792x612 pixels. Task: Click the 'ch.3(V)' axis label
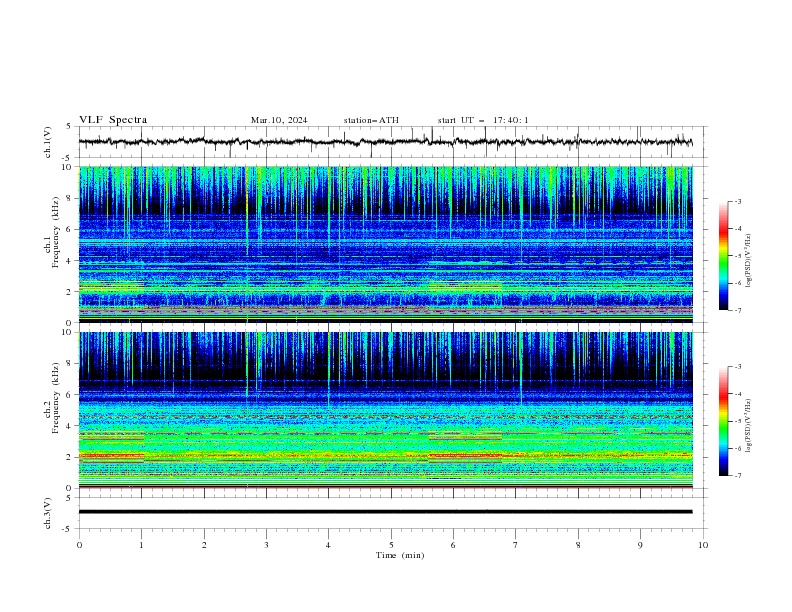click(48, 513)
